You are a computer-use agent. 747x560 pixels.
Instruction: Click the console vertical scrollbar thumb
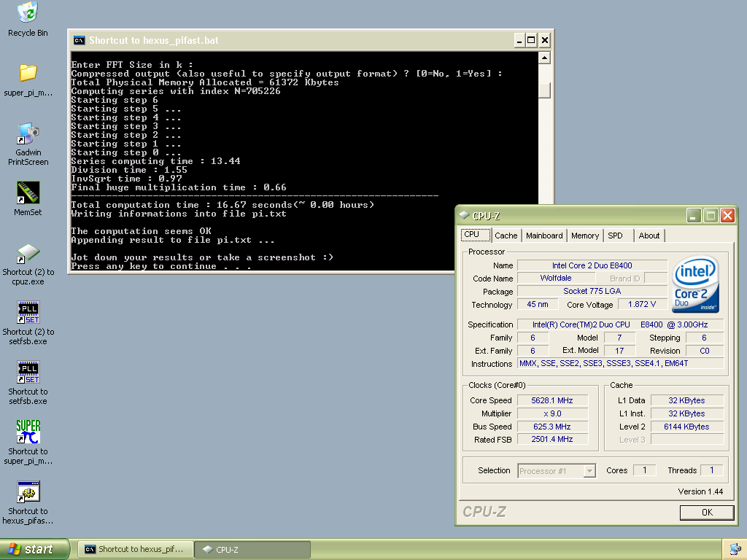coord(544,90)
